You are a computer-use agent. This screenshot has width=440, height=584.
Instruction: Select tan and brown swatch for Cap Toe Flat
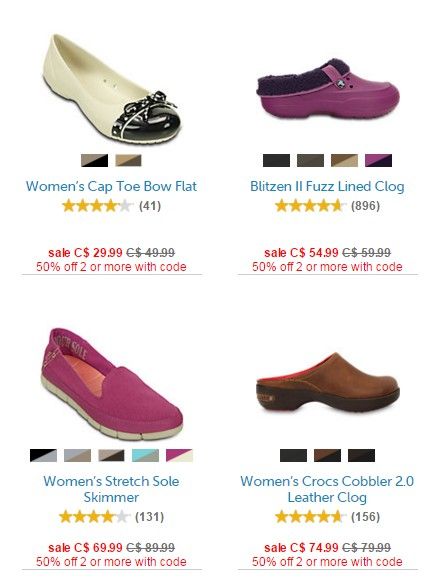(x=129, y=161)
